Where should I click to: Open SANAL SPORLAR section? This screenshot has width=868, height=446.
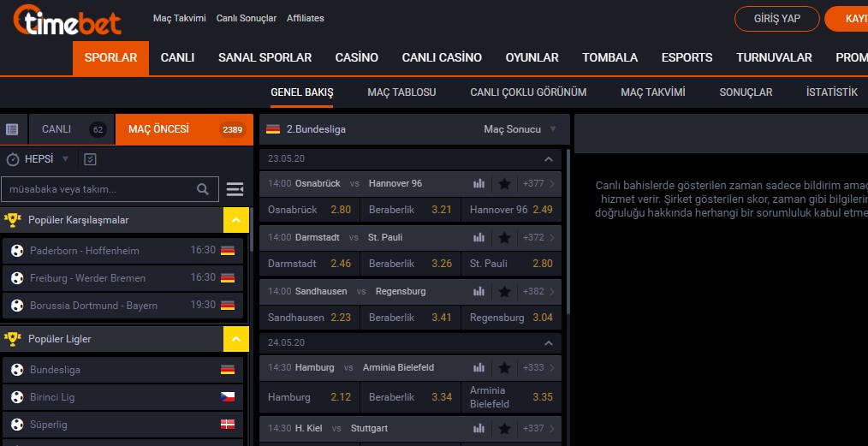click(x=265, y=58)
